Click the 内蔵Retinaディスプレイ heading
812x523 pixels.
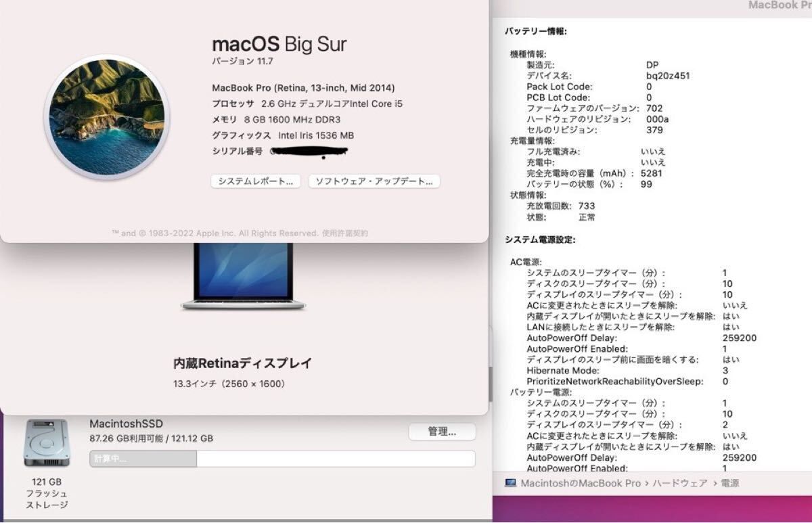pyautogui.click(x=243, y=363)
